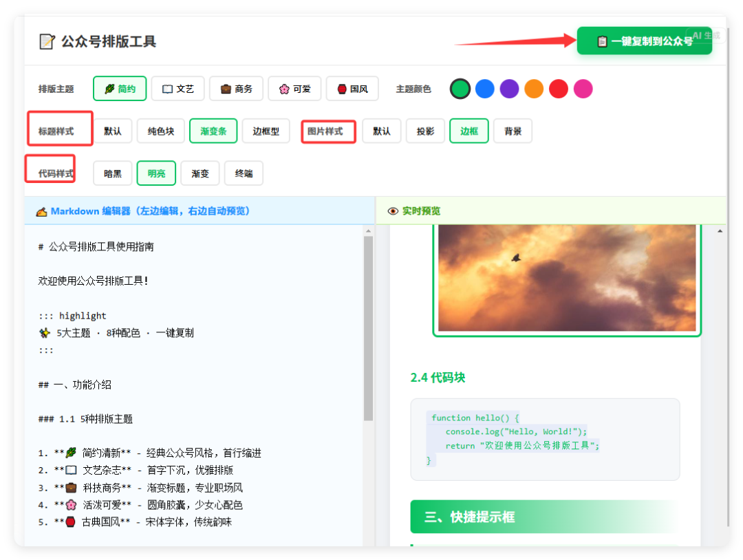Click the 三、快捷提示框 gradient heading
Viewport: 743px width, 560px height.
pos(545,517)
